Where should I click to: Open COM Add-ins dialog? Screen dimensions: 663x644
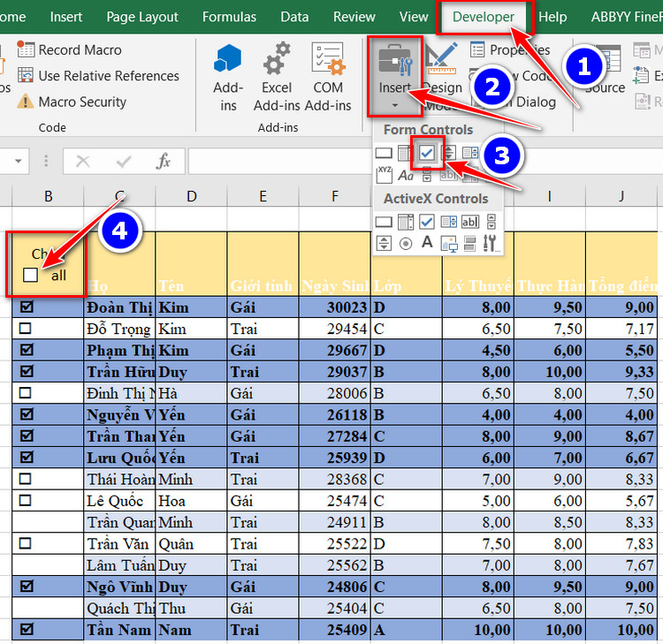(328, 77)
